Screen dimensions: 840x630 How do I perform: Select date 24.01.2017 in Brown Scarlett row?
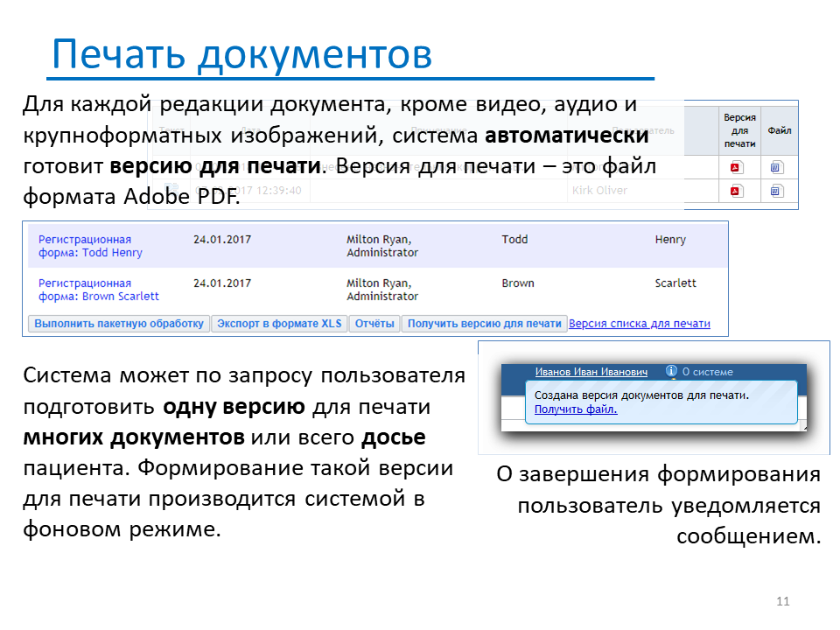click(222, 283)
